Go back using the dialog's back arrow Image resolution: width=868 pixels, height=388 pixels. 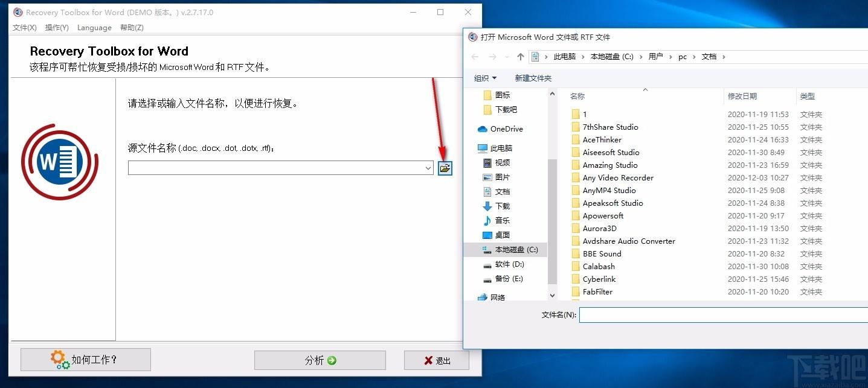pos(475,57)
